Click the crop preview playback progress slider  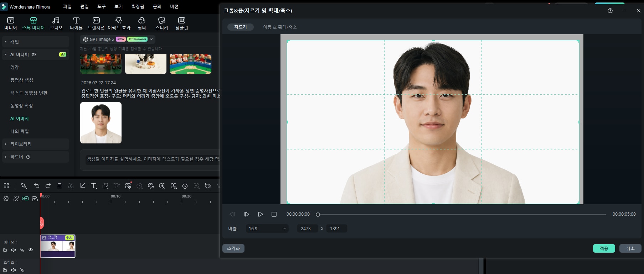tap(461, 215)
